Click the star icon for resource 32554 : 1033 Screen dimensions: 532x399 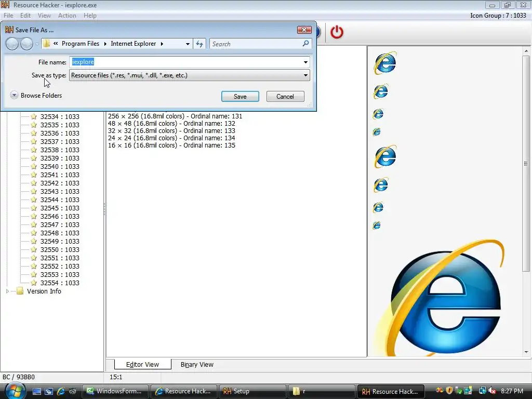(x=34, y=283)
